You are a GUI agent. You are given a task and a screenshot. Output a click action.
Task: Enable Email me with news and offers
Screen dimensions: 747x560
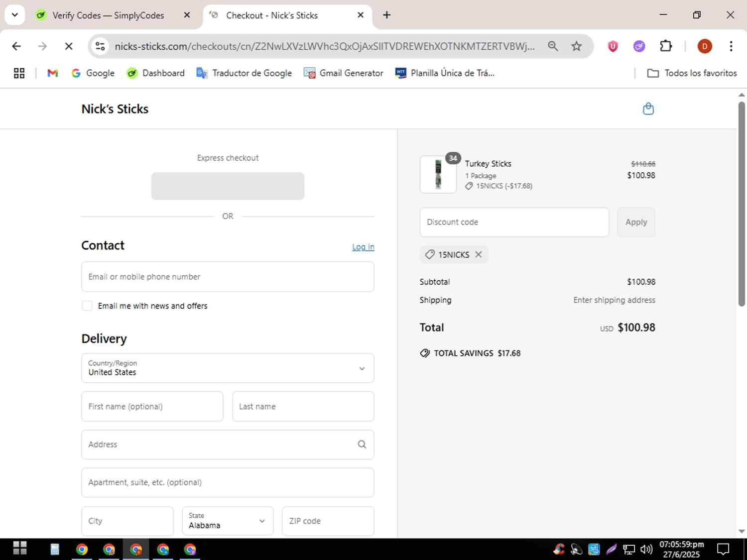coord(87,306)
